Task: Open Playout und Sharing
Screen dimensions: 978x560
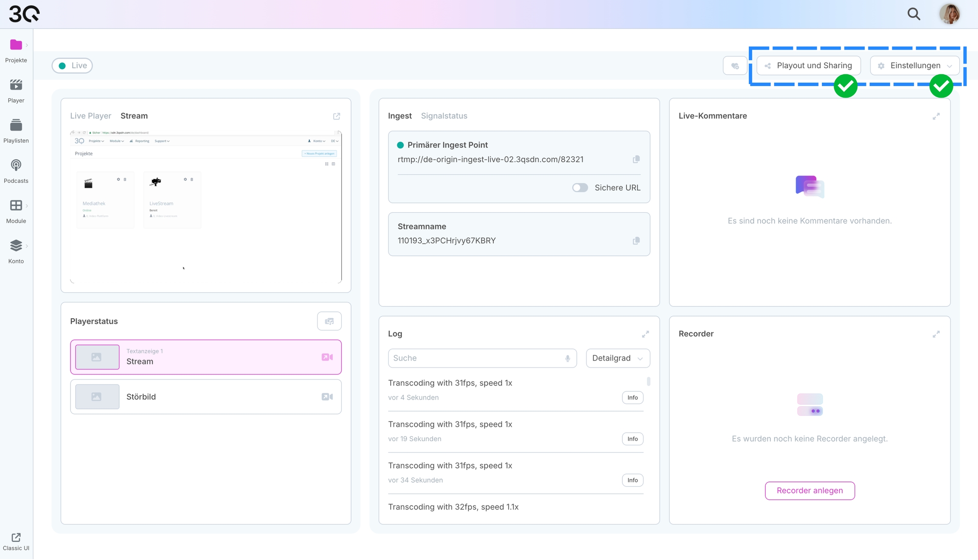Action: (x=808, y=66)
